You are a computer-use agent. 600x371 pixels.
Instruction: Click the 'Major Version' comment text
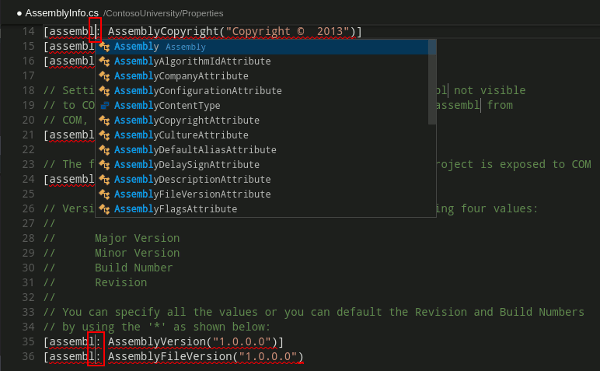[x=137, y=238]
